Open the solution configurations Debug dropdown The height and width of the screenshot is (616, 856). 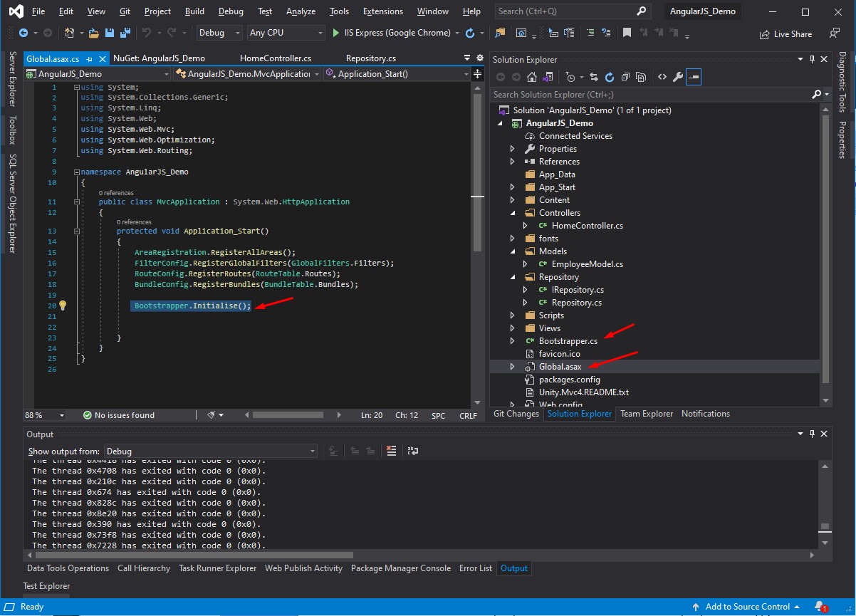(219, 33)
